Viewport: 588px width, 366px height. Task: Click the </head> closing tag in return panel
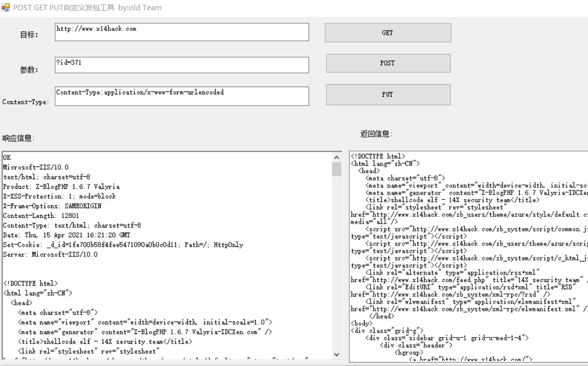pos(382,316)
